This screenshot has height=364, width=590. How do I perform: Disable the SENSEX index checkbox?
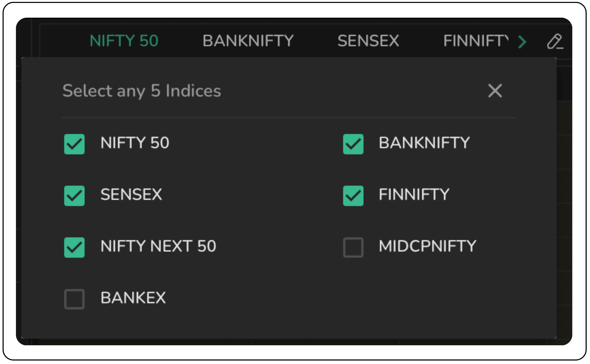[74, 195]
